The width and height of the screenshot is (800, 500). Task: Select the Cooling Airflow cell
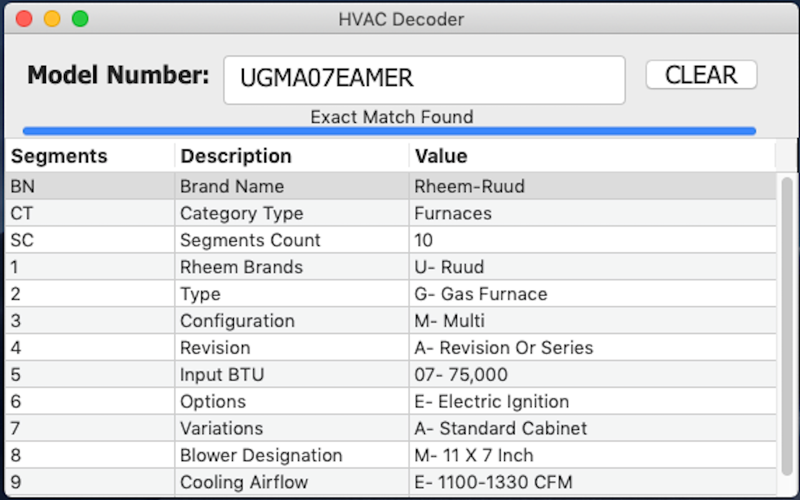coord(292,482)
